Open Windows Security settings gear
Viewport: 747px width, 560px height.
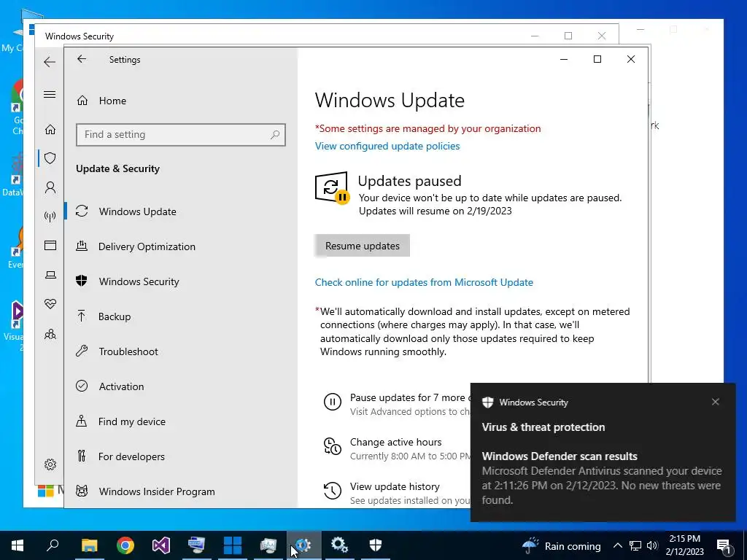[x=50, y=464]
